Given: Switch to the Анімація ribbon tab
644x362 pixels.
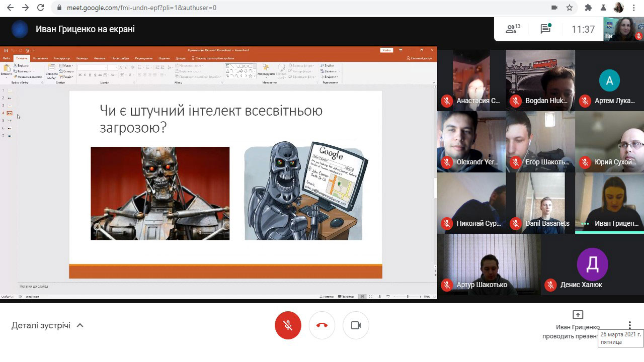Looking at the screenshot, I should click(x=100, y=58).
